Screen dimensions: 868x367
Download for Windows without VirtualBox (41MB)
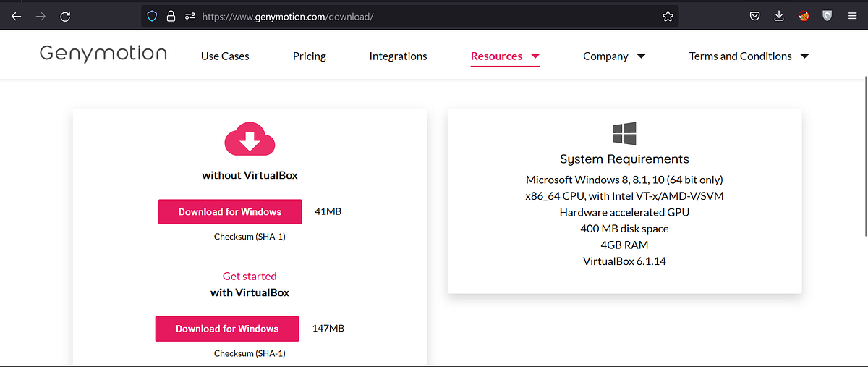pyautogui.click(x=230, y=212)
